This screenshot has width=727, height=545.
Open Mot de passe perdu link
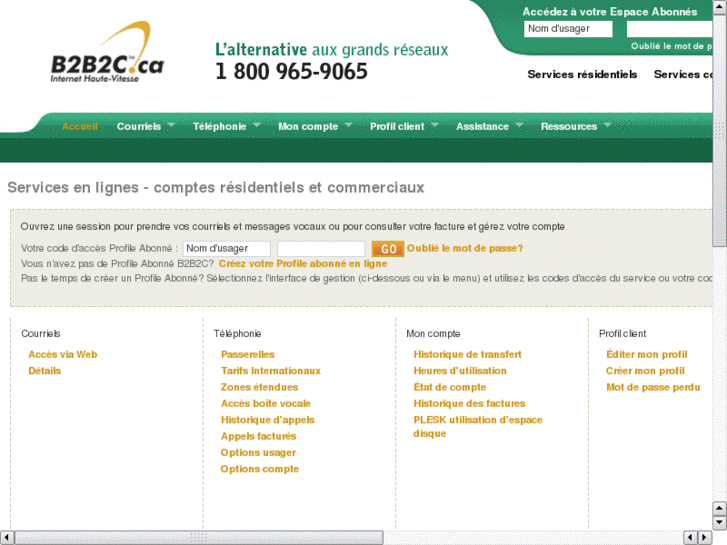click(653, 387)
